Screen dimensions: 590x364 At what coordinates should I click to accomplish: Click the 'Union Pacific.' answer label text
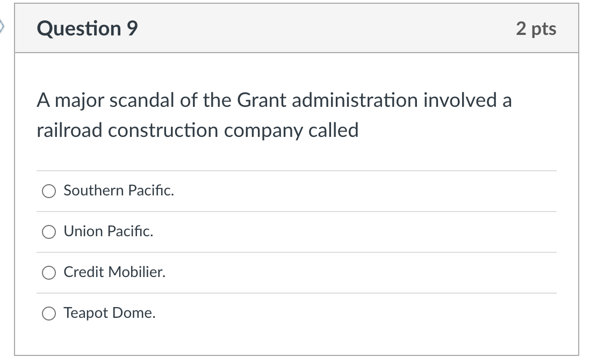click(109, 231)
